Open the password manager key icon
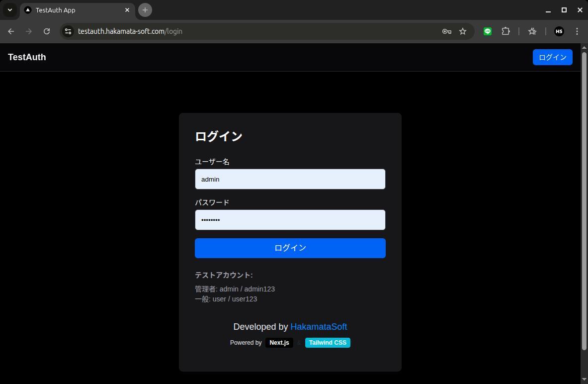 446,31
